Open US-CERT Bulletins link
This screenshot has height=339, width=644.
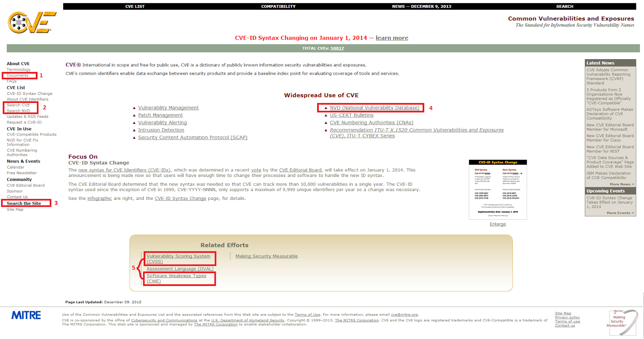(x=352, y=115)
